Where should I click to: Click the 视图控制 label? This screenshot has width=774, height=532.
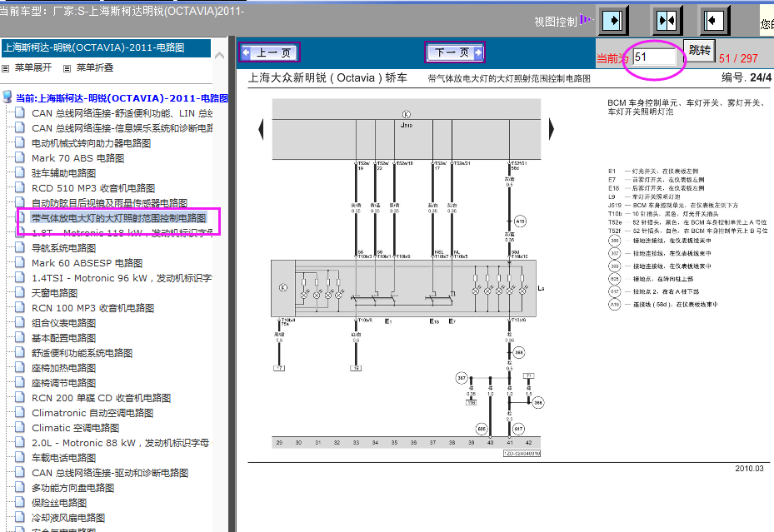(556, 22)
